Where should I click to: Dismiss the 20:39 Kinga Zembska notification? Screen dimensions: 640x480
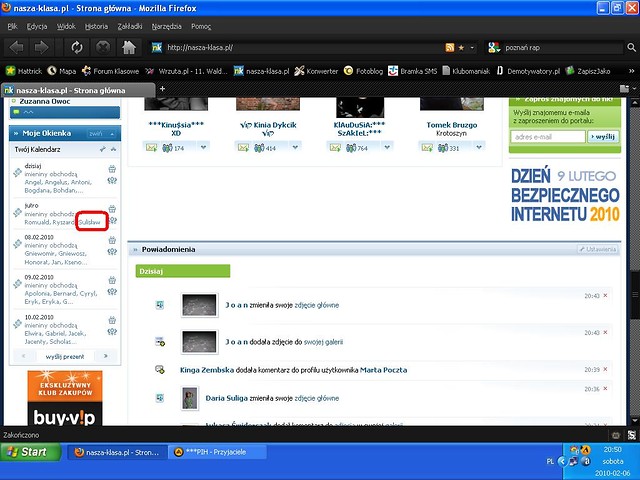coord(605,369)
